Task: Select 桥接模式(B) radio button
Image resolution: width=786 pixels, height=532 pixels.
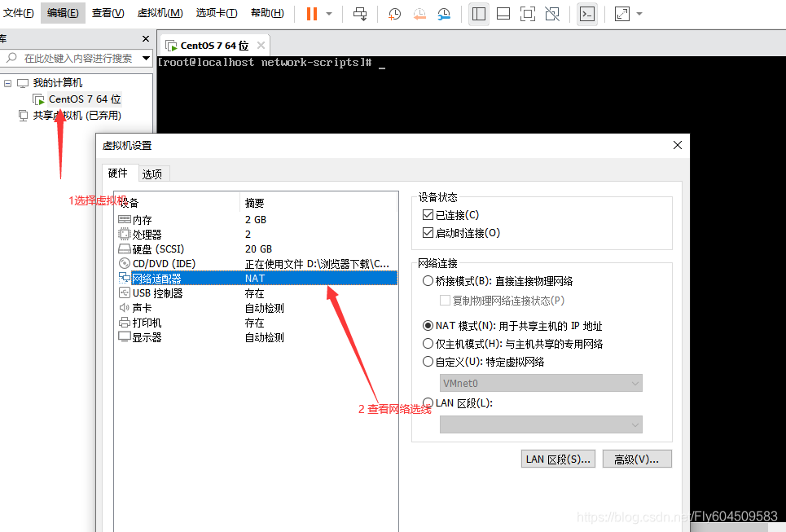Action: (x=428, y=281)
